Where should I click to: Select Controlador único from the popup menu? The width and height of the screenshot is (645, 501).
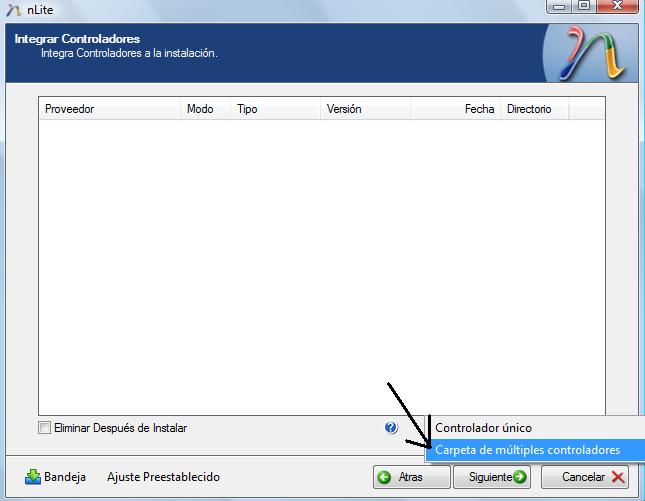[483, 428]
